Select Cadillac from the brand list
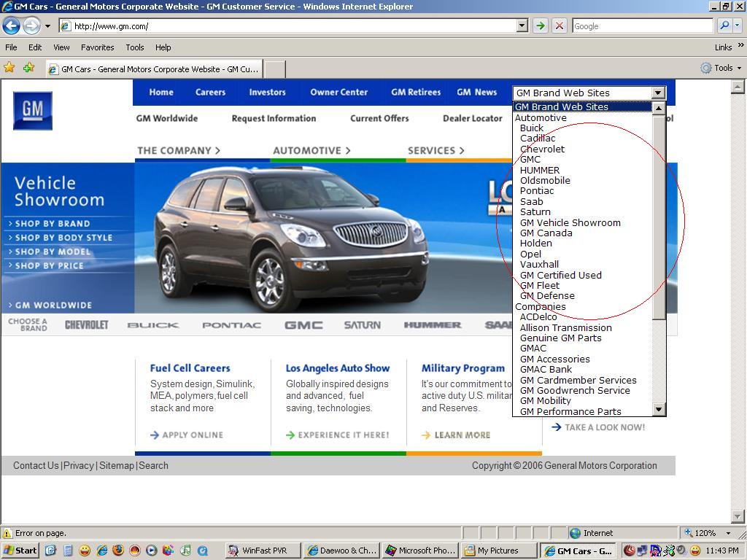Viewport: 747px width, 560px height. pos(538,138)
